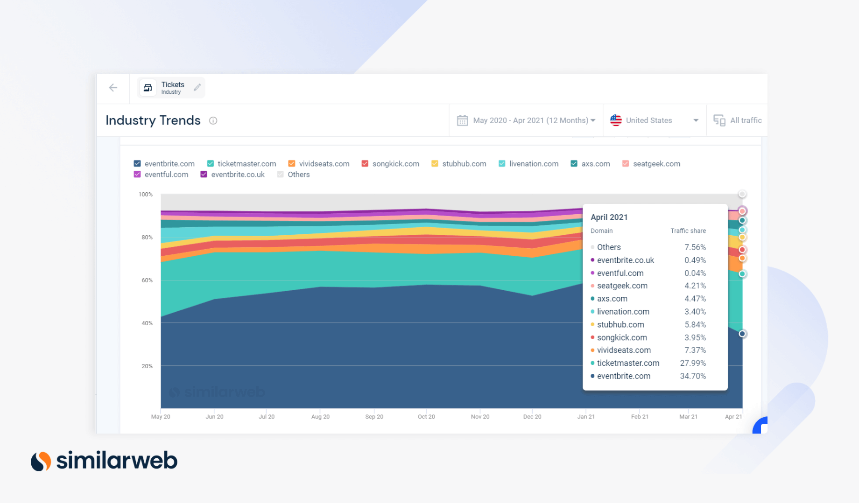Click the Apr 21 x-axis label
Image resolution: width=859 pixels, height=504 pixels.
[733, 417]
